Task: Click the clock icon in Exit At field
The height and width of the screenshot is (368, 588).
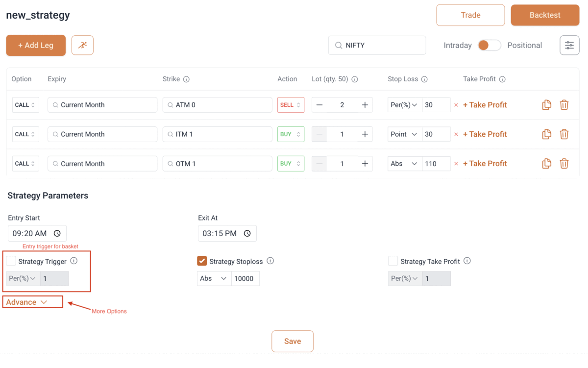Action: point(247,234)
